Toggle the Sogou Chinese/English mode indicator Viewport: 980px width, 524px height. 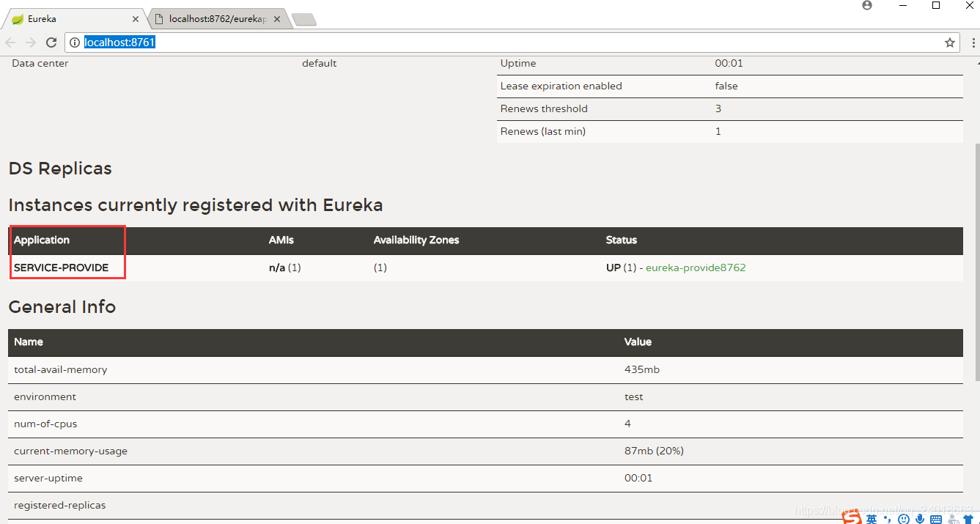(872, 519)
